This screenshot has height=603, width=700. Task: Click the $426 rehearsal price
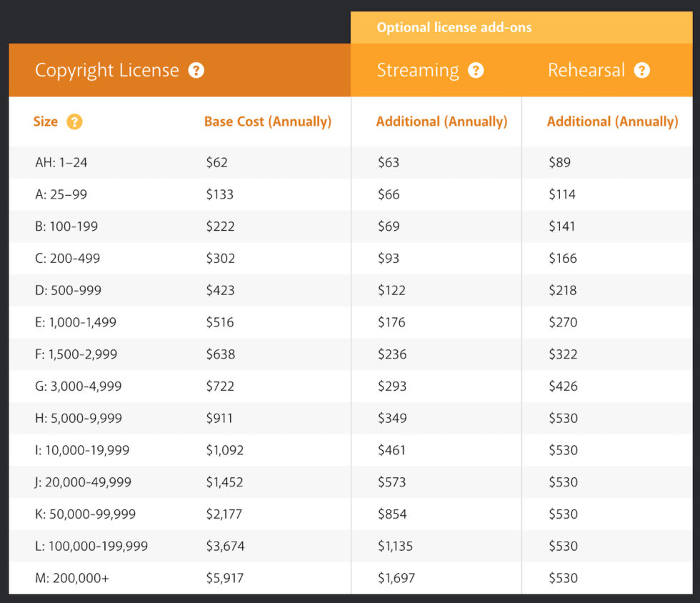point(563,387)
